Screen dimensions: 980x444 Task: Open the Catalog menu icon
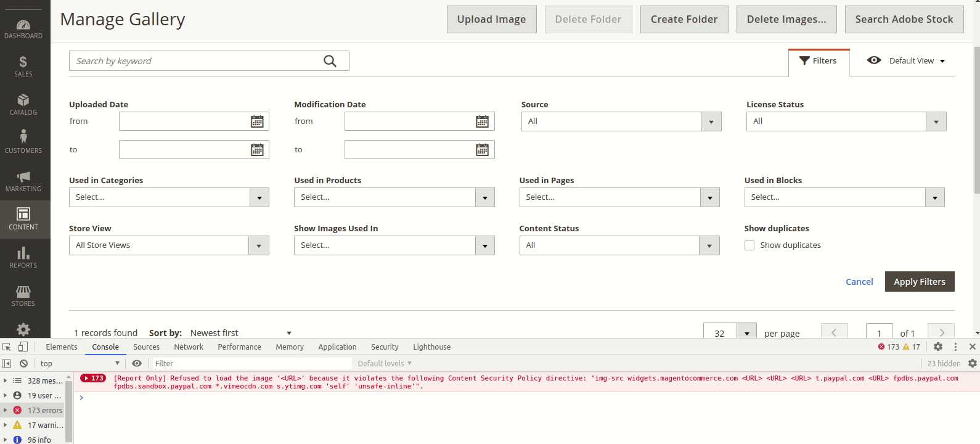pyautogui.click(x=23, y=100)
